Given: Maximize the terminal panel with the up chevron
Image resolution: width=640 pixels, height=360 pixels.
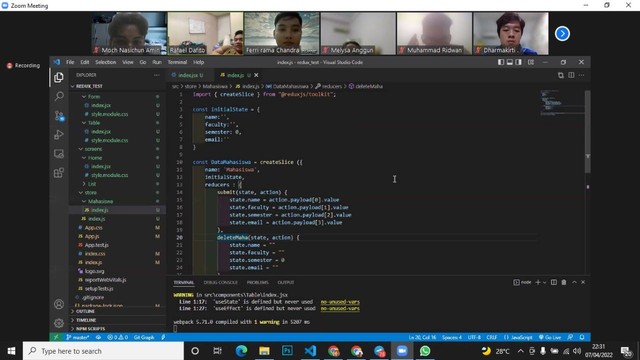Looking at the screenshot, I should 574,282.
